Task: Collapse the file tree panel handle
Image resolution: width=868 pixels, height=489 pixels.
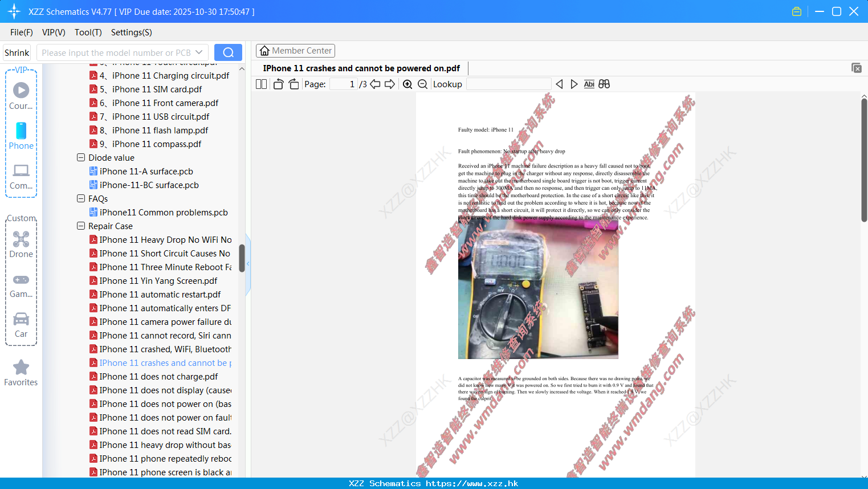Action: point(248,264)
